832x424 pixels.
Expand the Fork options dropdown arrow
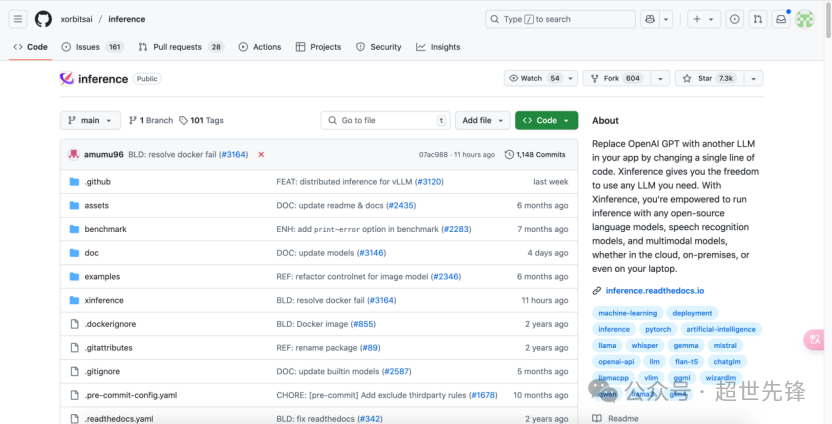coord(661,78)
